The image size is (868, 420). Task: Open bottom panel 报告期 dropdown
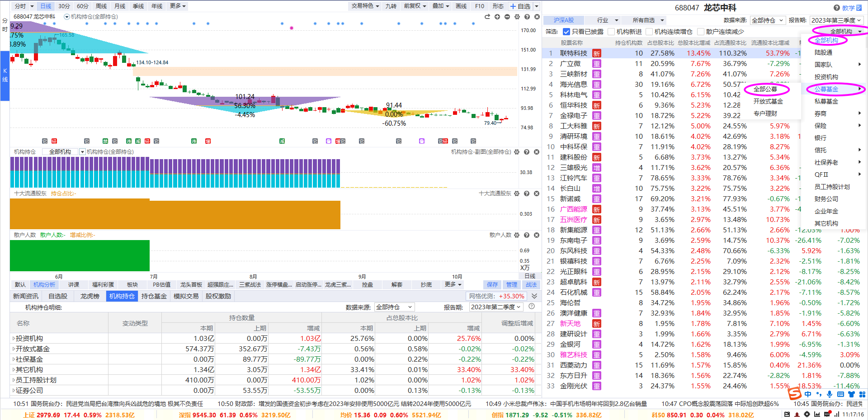point(496,307)
